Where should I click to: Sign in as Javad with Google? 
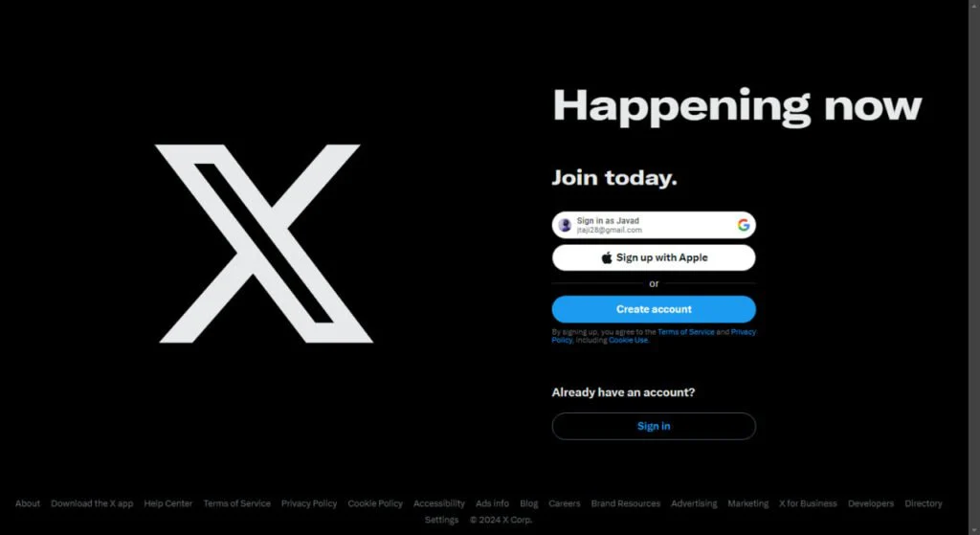click(x=654, y=225)
